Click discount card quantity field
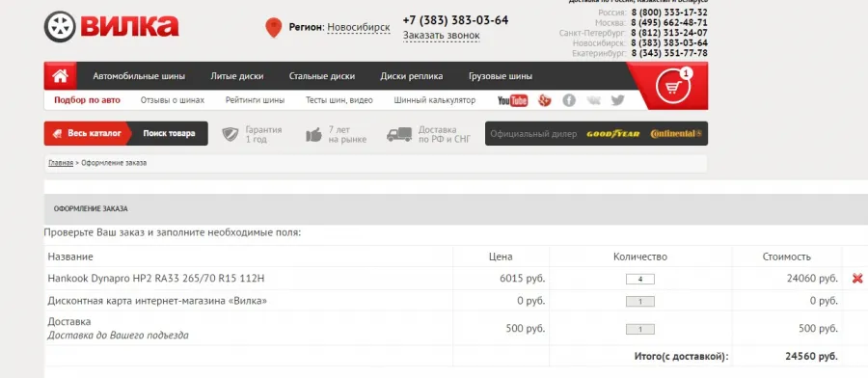The width and height of the screenshot is (868, 378). (x=640, y=302)
